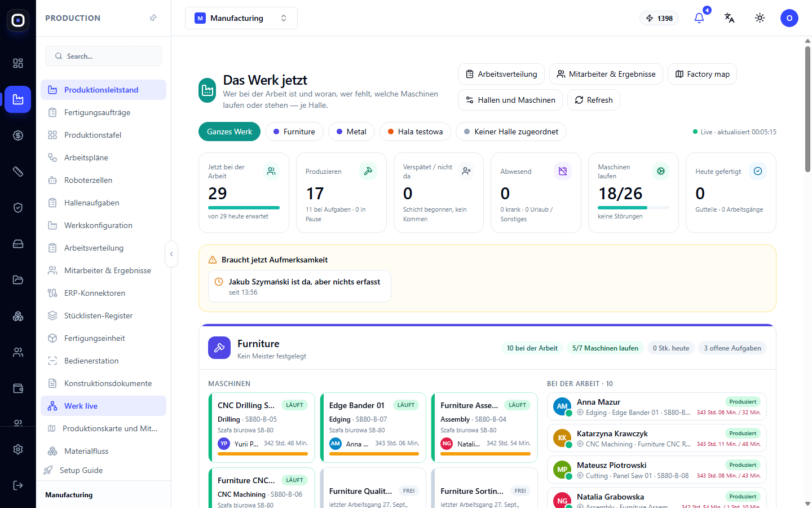
Task: Click the logout icon in left rail
Action: click(18, 485)
